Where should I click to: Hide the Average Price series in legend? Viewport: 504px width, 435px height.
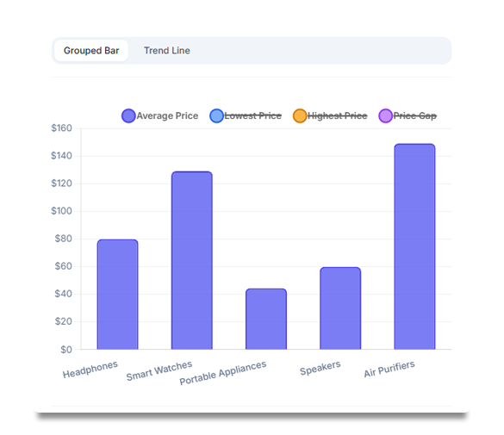160,115
